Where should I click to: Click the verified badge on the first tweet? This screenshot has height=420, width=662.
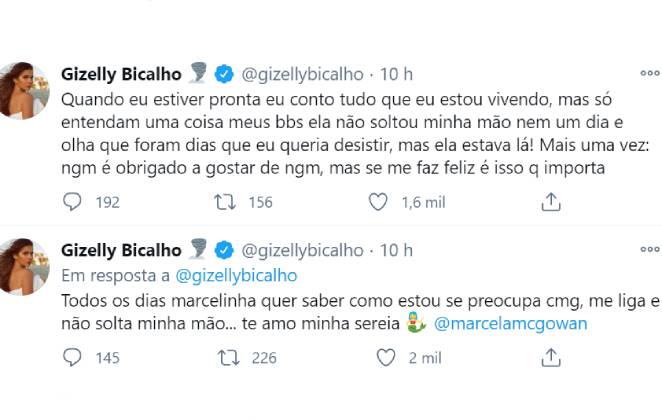tap(226, 74)
